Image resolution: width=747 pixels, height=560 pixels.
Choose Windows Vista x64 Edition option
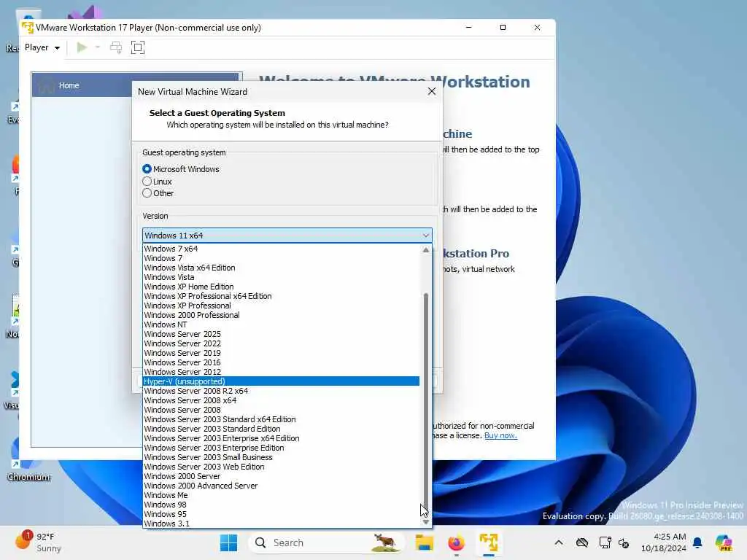click(x=281, y=268)
